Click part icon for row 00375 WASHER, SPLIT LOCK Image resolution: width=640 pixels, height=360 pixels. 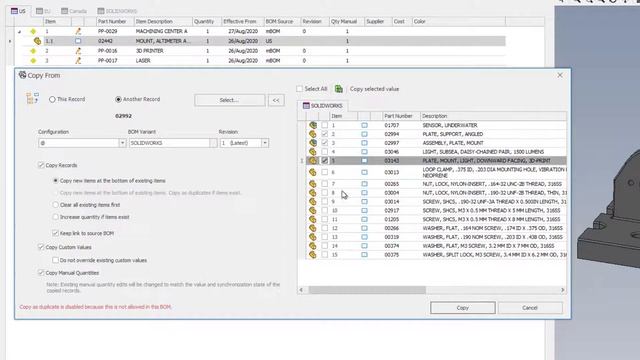click(313, 255)
